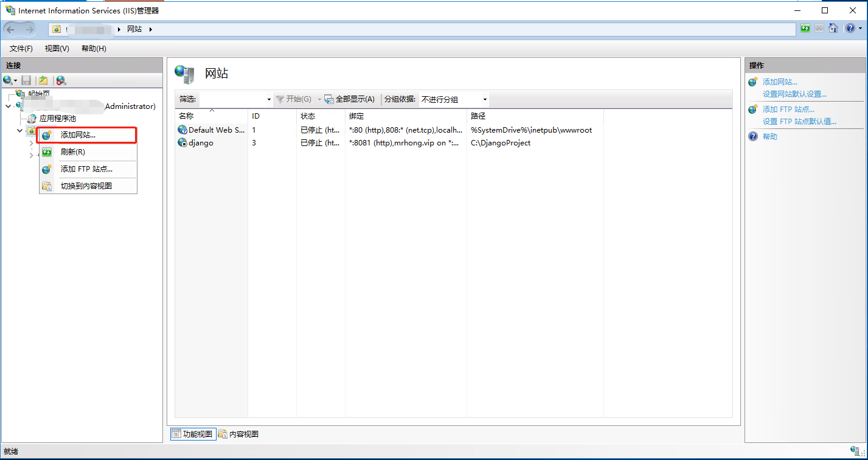Click the help icon beside 帮助 in 操作 pane
This screenshot has height=460, width=868.
(x=753, y=137)
